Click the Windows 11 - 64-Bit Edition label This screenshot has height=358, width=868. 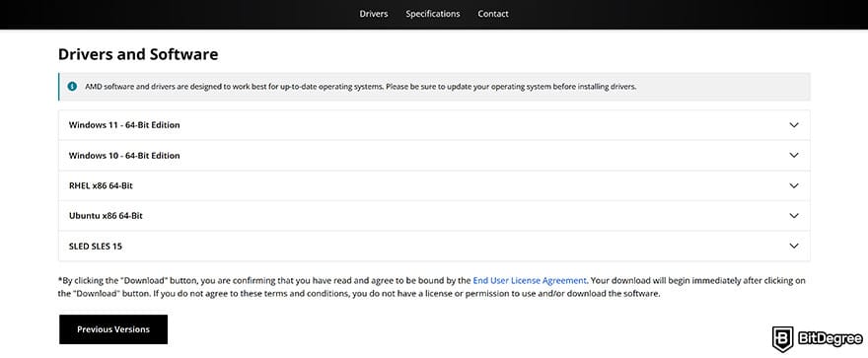click(x=124, y=125)
